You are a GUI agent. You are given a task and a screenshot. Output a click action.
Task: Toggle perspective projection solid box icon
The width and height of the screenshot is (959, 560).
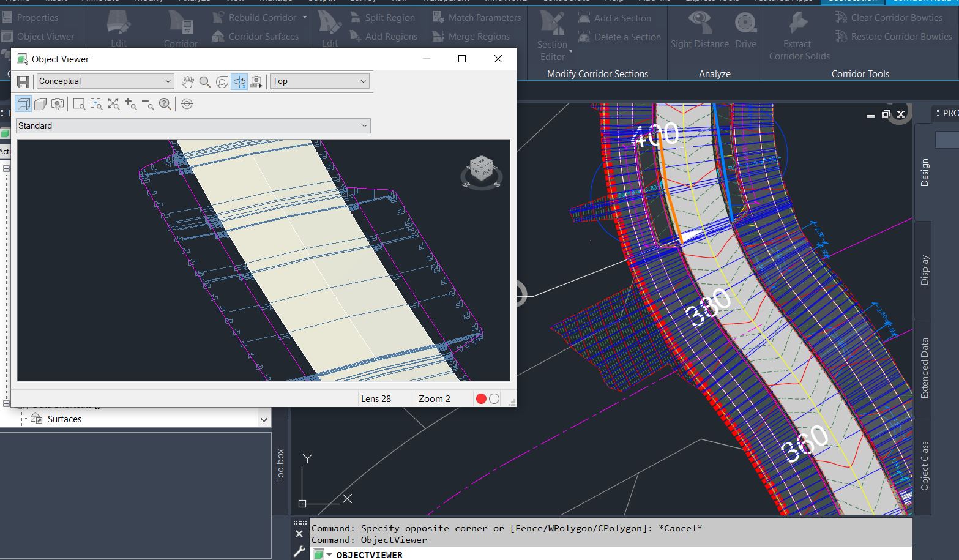pos(40,104)
